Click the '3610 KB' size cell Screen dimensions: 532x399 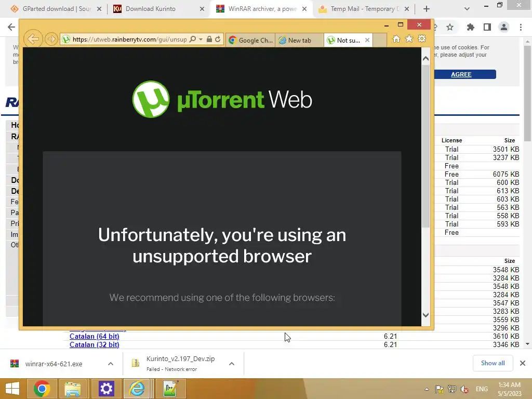pos(506,336)
